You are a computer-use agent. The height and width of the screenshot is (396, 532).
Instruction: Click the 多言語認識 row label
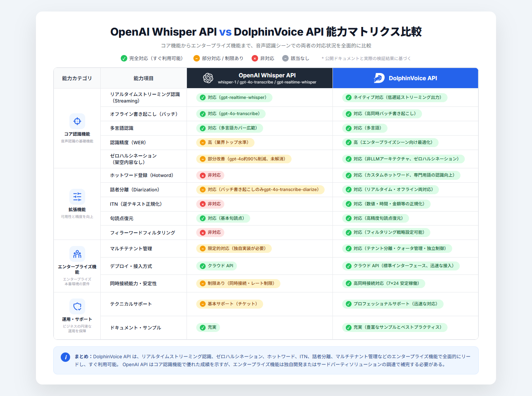point(121,128)
